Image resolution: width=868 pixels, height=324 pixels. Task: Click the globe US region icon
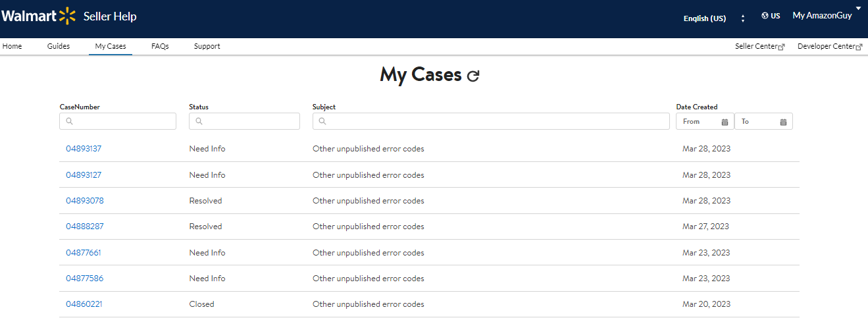pos(765,16)
